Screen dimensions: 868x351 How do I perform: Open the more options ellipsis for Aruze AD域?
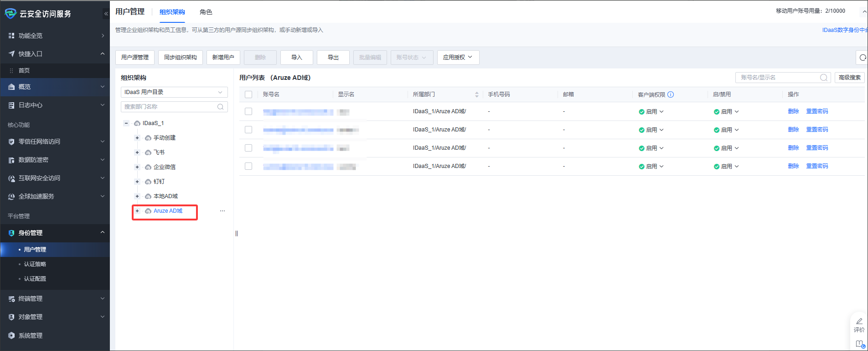pos(222,211)
